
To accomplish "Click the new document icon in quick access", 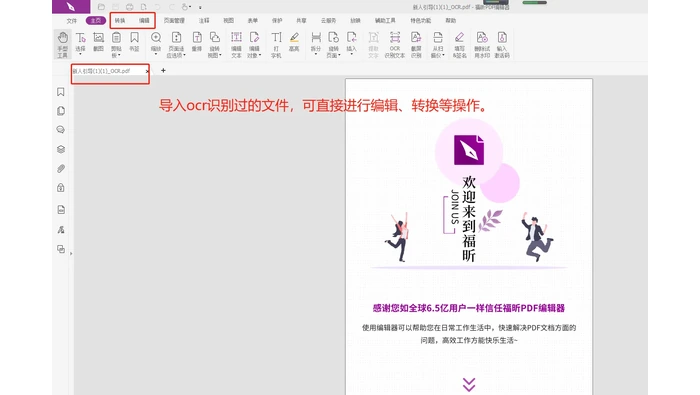I will pyautogui.click(x=143, y=7).
